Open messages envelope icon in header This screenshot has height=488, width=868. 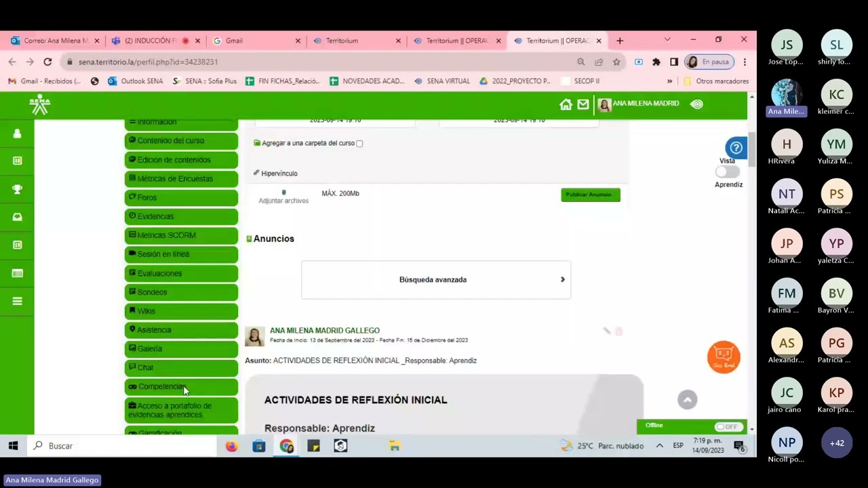coord(583,104)
